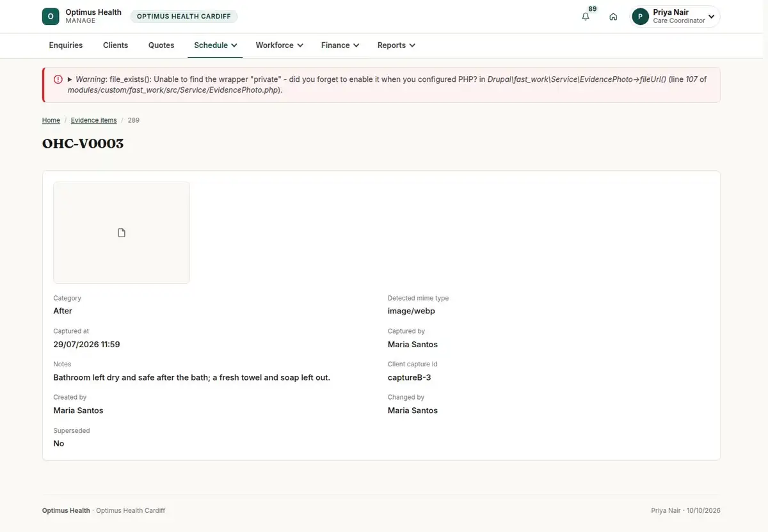Viewport: 768px width, 532px height.
Task: Click the footer text Optimus Health Cardiff
Action: (x=131, y=511)
